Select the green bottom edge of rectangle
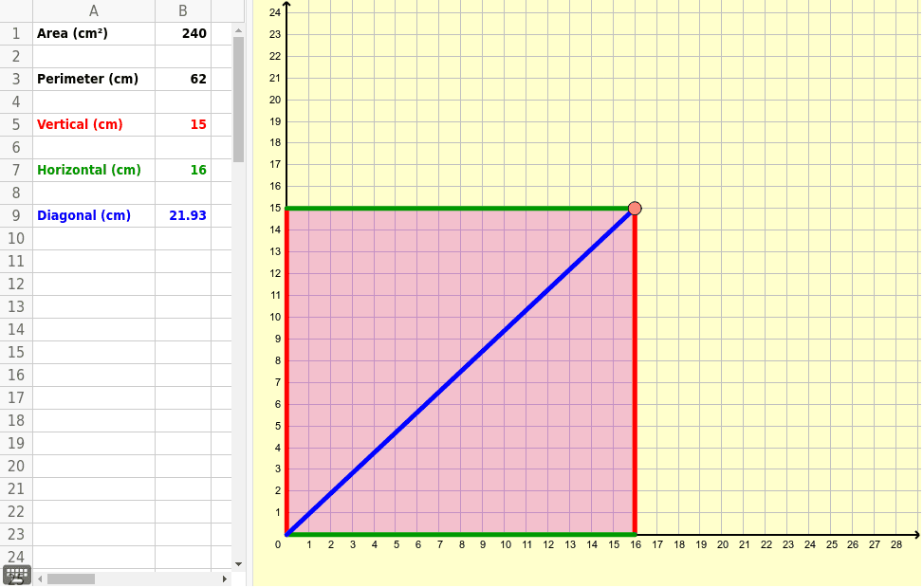 [x=460, y=535]
